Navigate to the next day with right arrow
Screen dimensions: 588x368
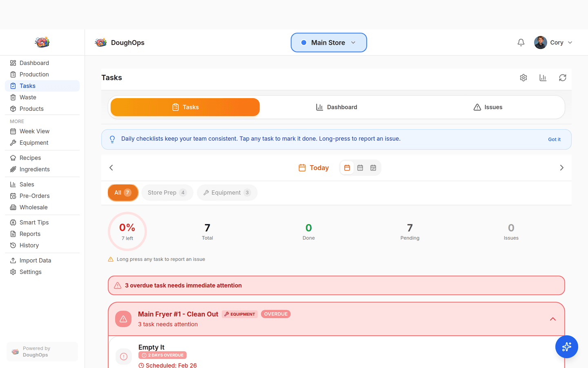pyautogui.click(x=561, y=168)
